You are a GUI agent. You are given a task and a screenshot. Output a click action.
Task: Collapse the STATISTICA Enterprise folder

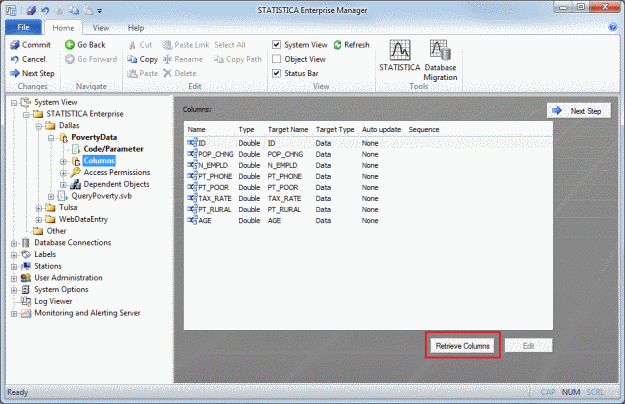point(26,115)
